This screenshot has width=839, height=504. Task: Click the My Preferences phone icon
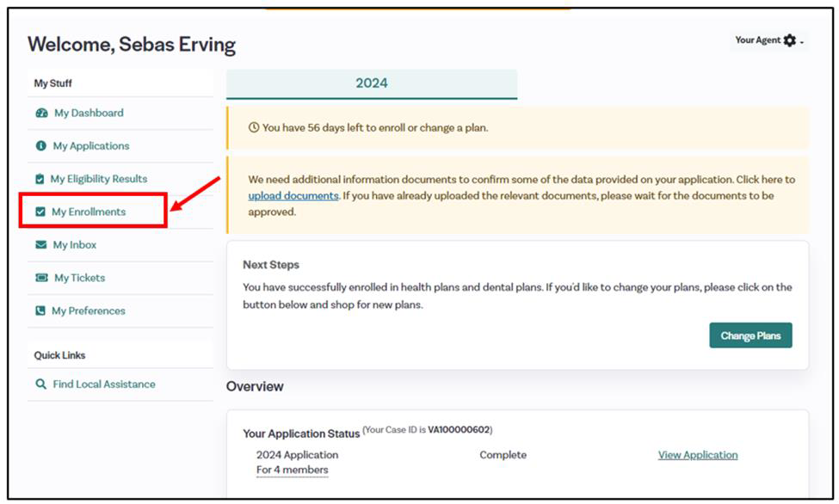tap(40, 311)
